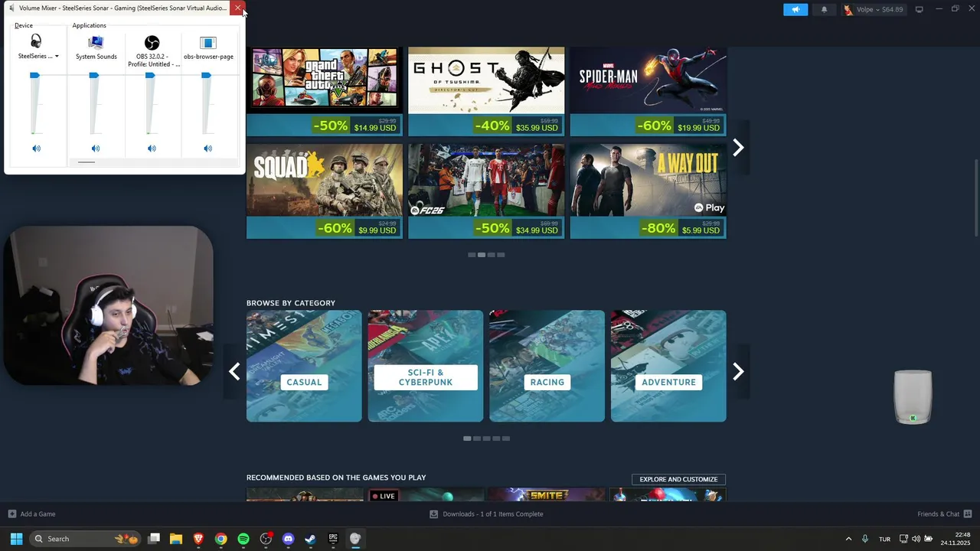Open the battery tray icon
The image size is (980, 551).
929,539
